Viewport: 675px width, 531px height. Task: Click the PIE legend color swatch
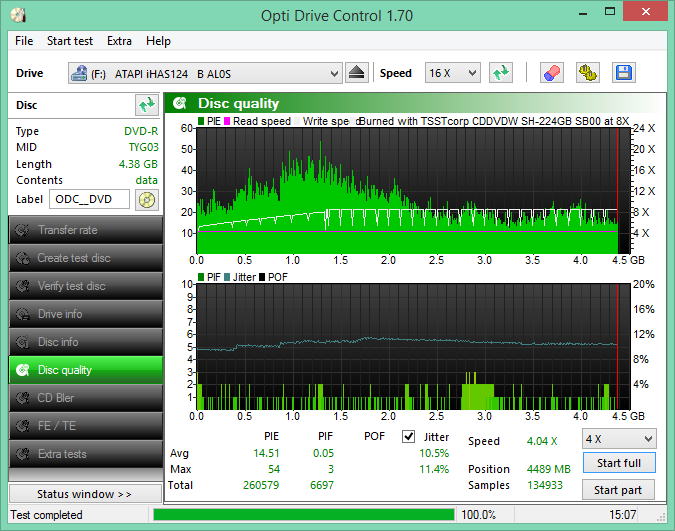201,121
